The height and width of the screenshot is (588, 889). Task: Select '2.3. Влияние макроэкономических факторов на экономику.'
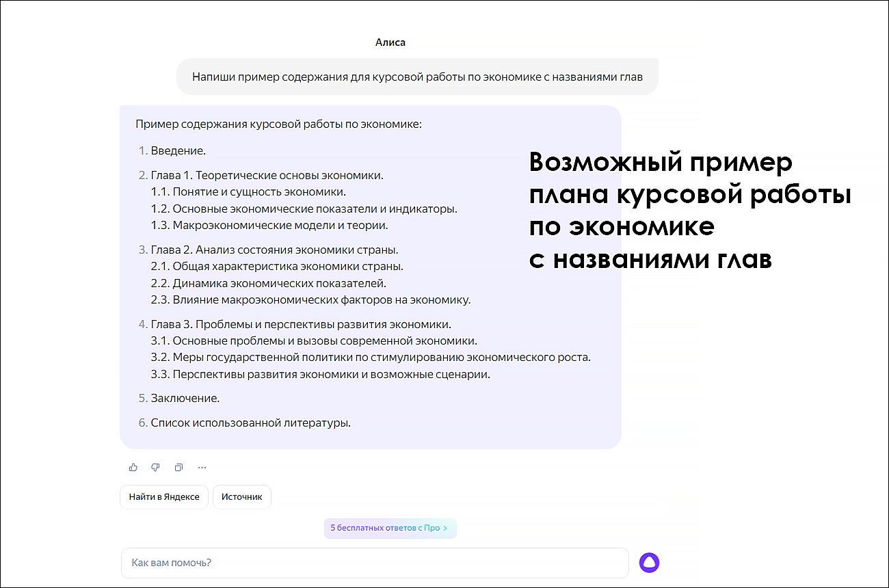311,299
